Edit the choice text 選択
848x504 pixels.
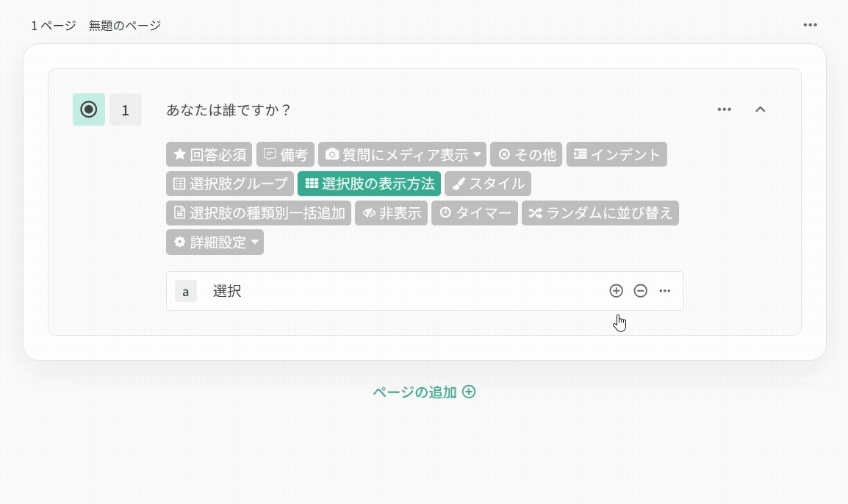pos(227,291)
